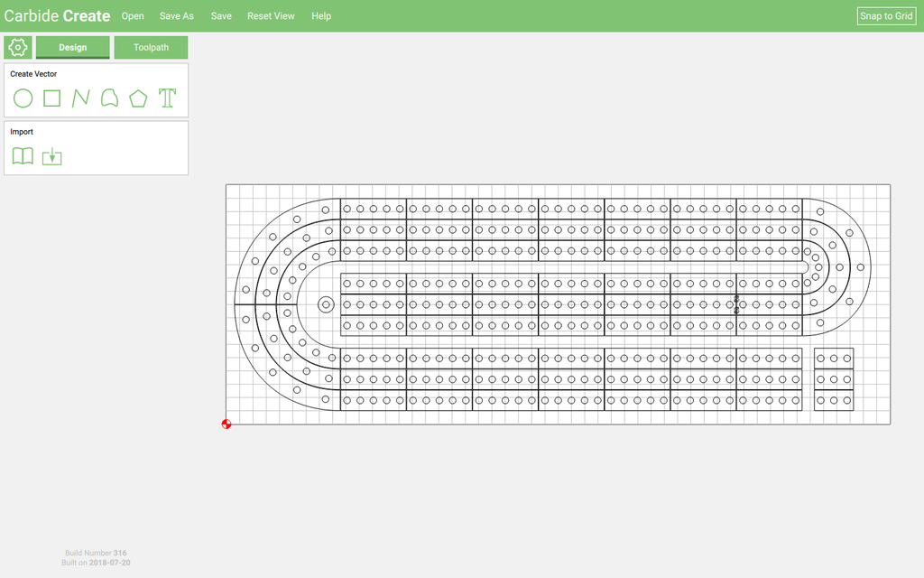Switch to the Design tab
The height and width of the screenshot is (578, 924).
(x=72, y=47)
